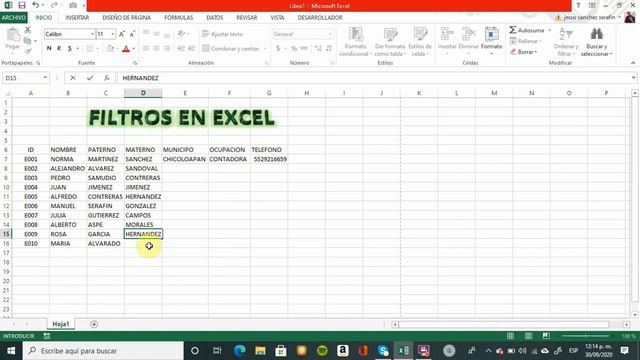Apply percent style format
Image resolution: width=640 pixels, height=360 pixels.
(x=293, y=49)
